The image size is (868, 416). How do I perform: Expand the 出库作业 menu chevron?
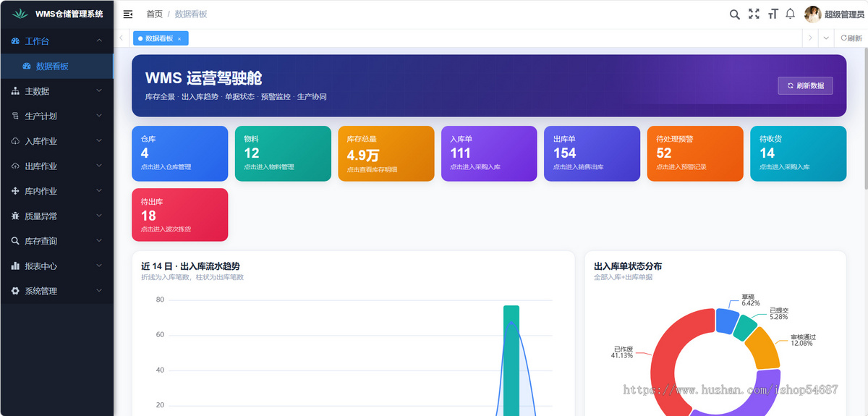99,166
